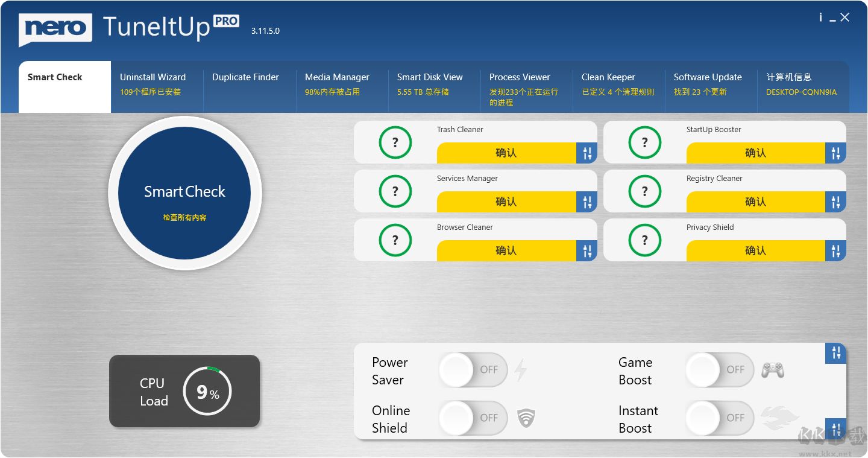Click the "Privacy Shield" label

tap(710, 227)
